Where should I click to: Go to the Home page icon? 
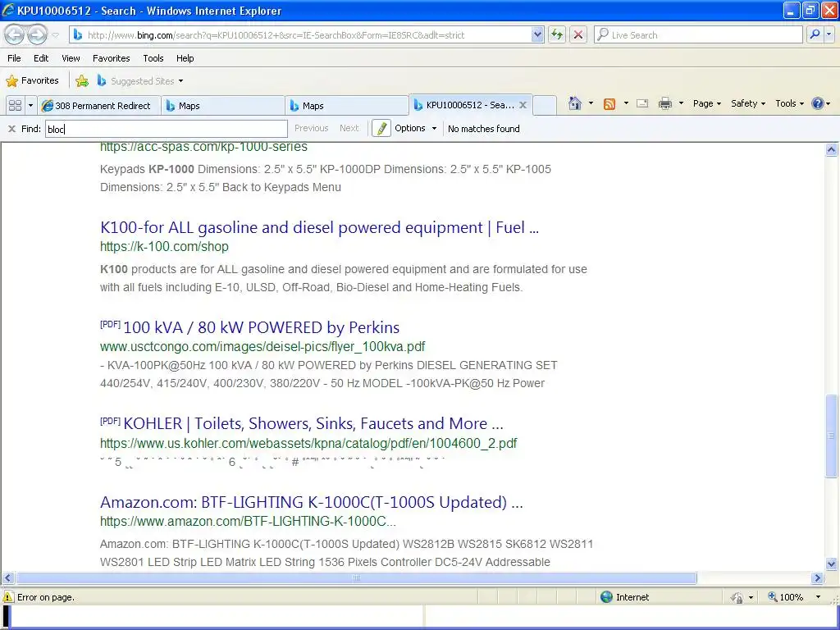tap(575, 103)
